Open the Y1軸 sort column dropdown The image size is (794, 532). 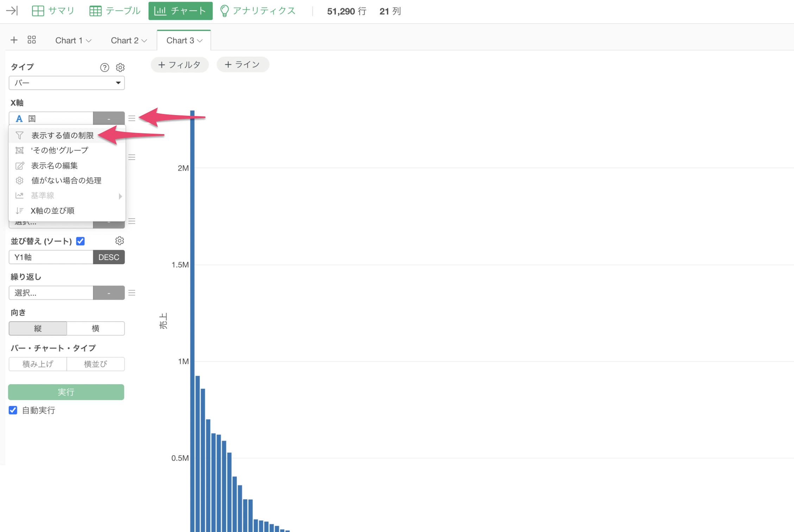[51, 257]
